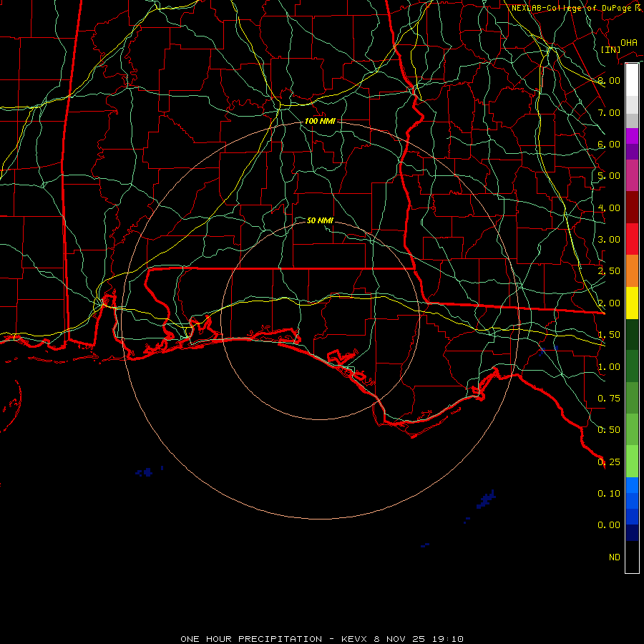Click the dark red 4.00 inch swatch

632,208
